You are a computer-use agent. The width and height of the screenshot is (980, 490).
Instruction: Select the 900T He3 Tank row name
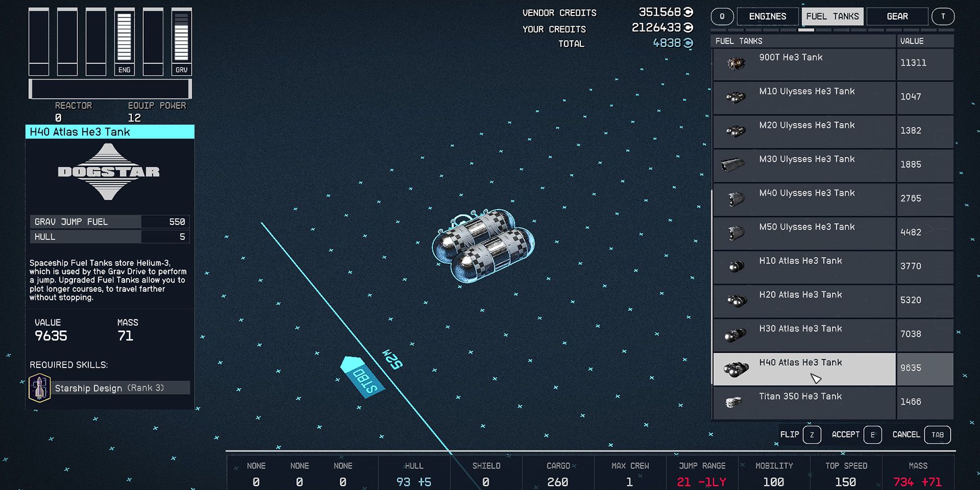tap(791, 57)
